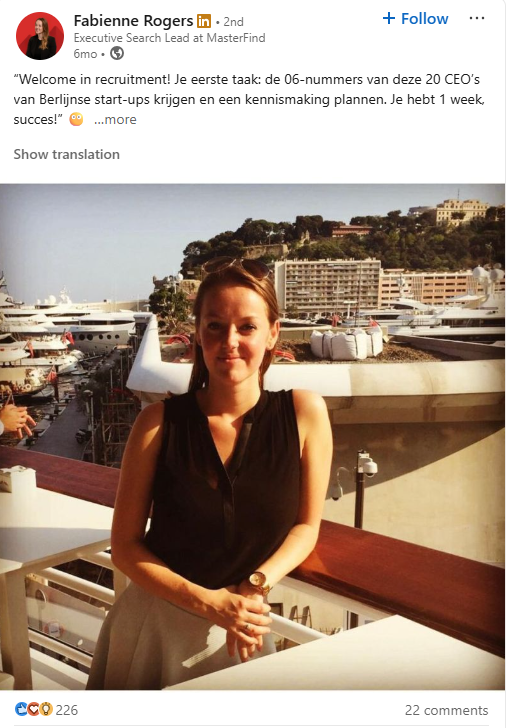Click the lightbulb insightful reaction icon
This screenshot has height=728, width=507.
click(46, 709)
